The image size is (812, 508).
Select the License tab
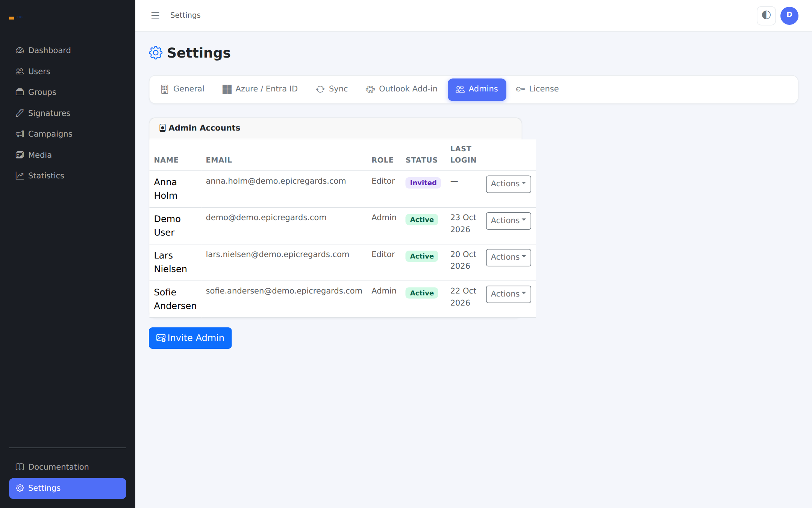pos(537,89)
